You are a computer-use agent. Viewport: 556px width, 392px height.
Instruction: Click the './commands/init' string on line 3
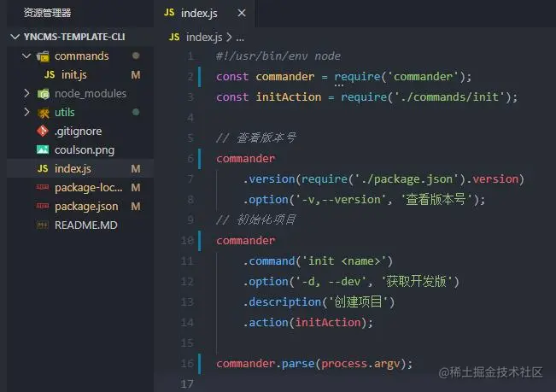tap(449, 97)
